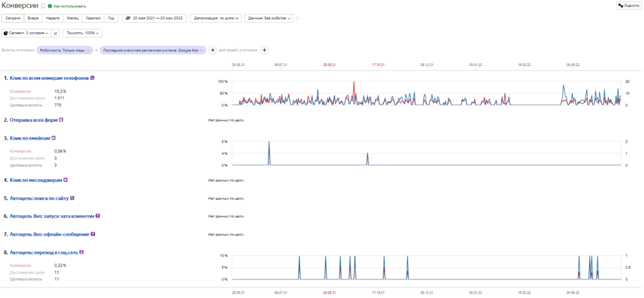
Task: Open goal Автоцель: поиск по сайту
Action: tap(40, 198)
